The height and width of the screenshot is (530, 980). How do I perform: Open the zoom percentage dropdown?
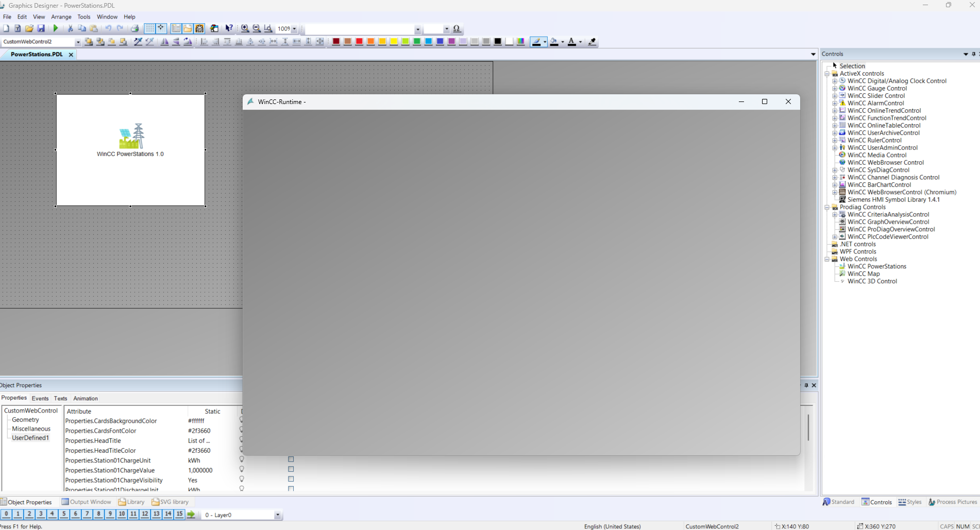pos(294,29)
